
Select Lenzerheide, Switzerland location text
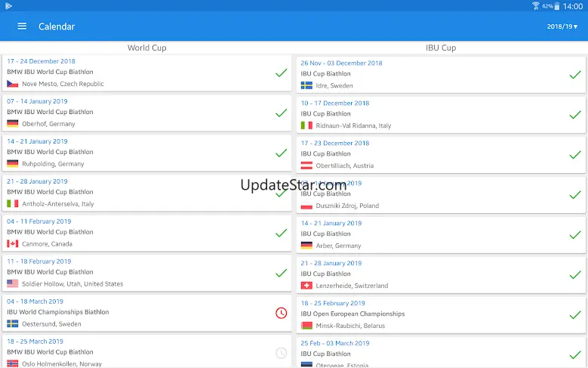352,286
